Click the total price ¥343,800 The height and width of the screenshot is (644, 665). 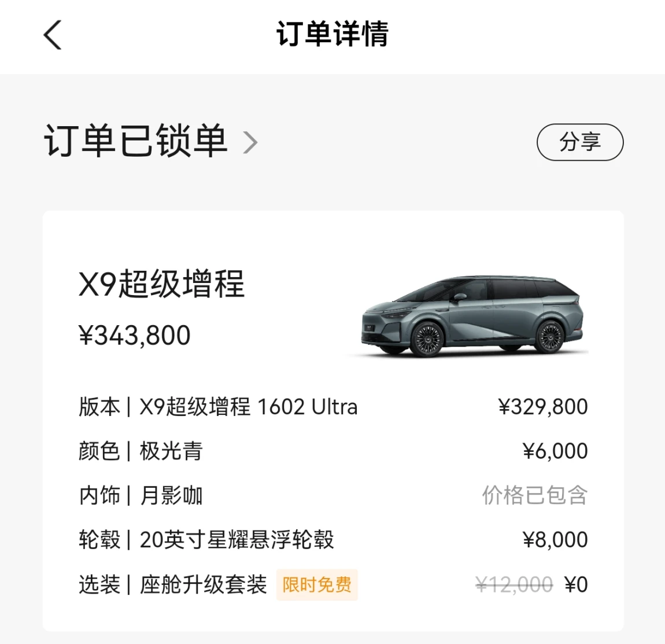135,336
